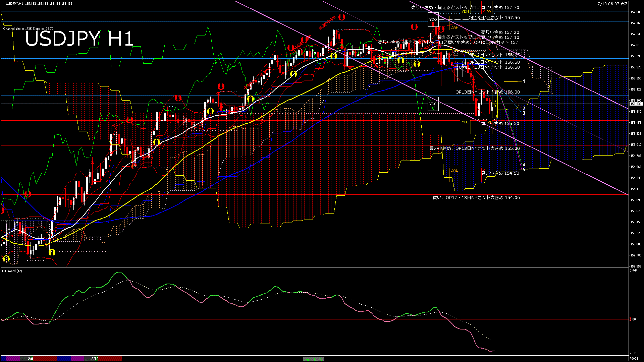Click the 2/10 date session marker
The image size is (644, 362).
(x=95, y=359)
